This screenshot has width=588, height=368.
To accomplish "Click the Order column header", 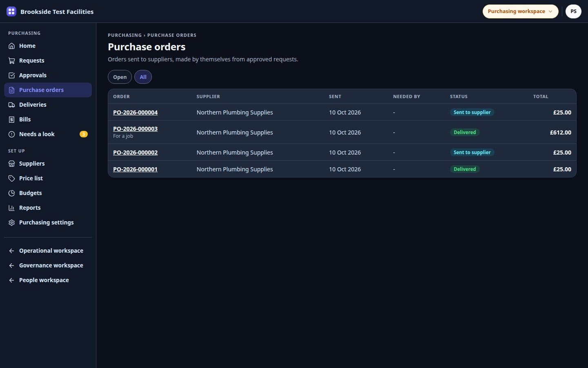I will 121,96.
